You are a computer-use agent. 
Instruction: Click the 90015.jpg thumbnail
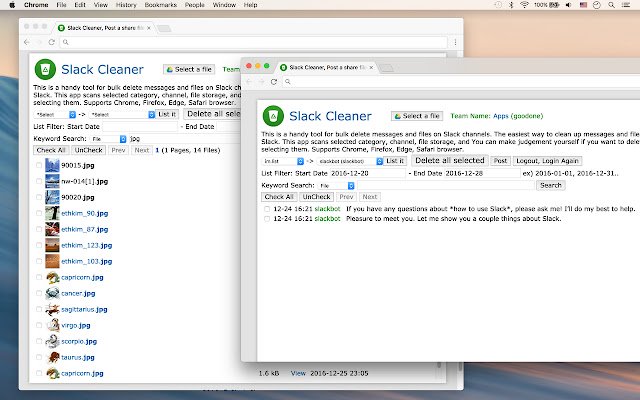pos(52,165)
